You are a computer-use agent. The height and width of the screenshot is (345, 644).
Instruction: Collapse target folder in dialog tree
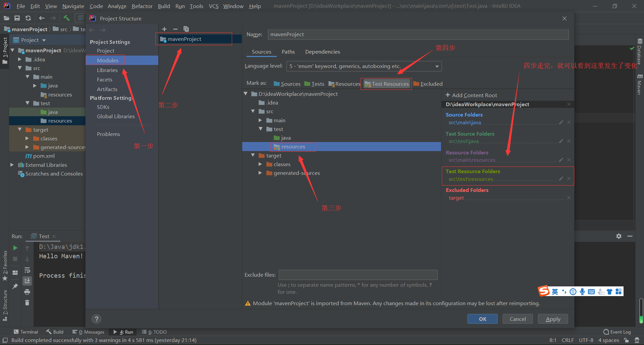pos(253,155)
